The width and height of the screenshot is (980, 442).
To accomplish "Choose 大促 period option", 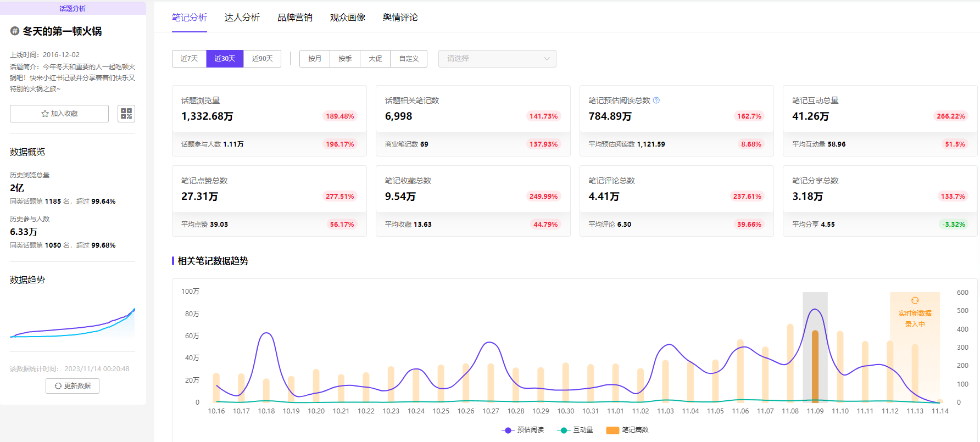I will pyautogui.click(x=375, y=59).
